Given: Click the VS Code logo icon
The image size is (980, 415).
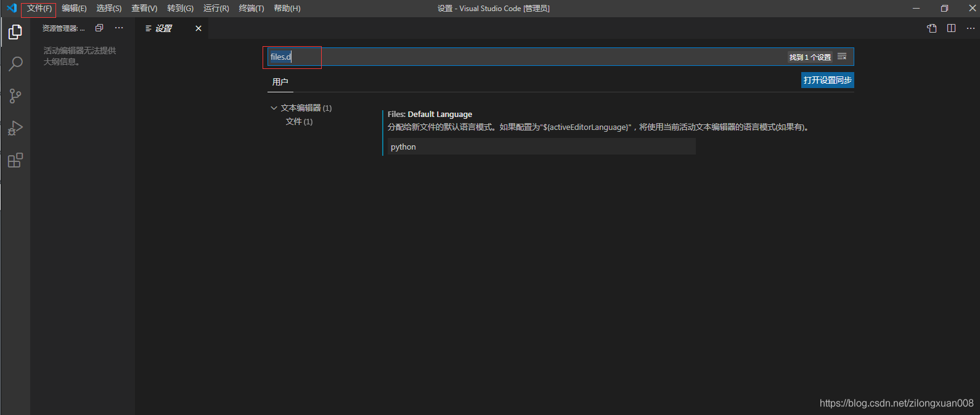Looking at the screenshot, I should point(12,8).
